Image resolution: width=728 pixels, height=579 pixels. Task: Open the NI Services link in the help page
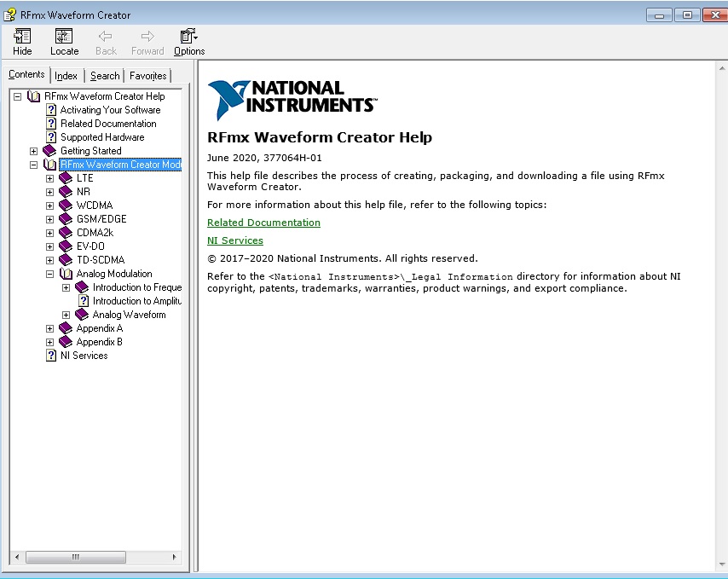[235, 240]
